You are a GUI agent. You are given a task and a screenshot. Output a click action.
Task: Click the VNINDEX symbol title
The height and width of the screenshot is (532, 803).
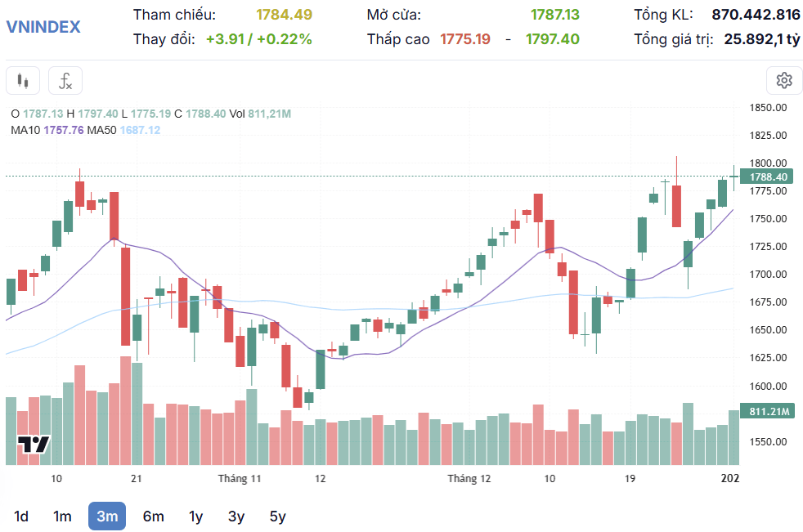coord(43,27)
